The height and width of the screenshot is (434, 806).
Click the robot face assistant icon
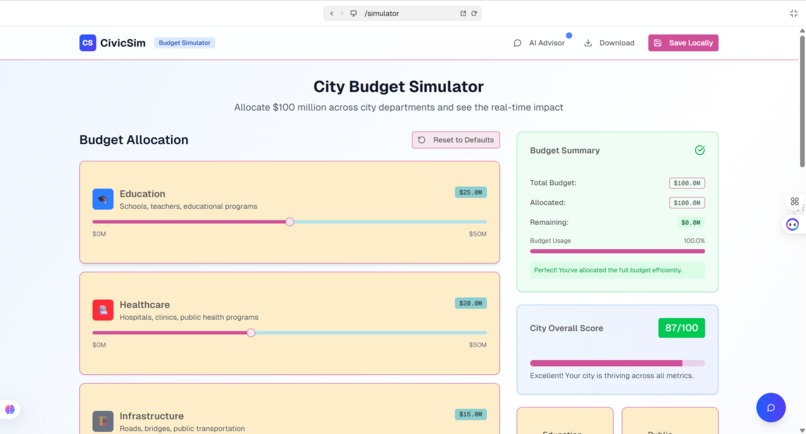(792, 224)
